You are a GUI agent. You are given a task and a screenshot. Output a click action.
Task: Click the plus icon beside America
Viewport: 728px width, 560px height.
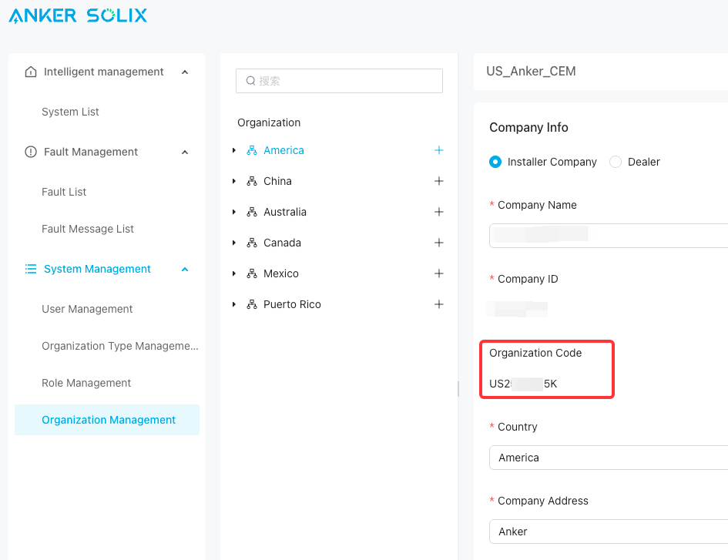coord(439,150)
